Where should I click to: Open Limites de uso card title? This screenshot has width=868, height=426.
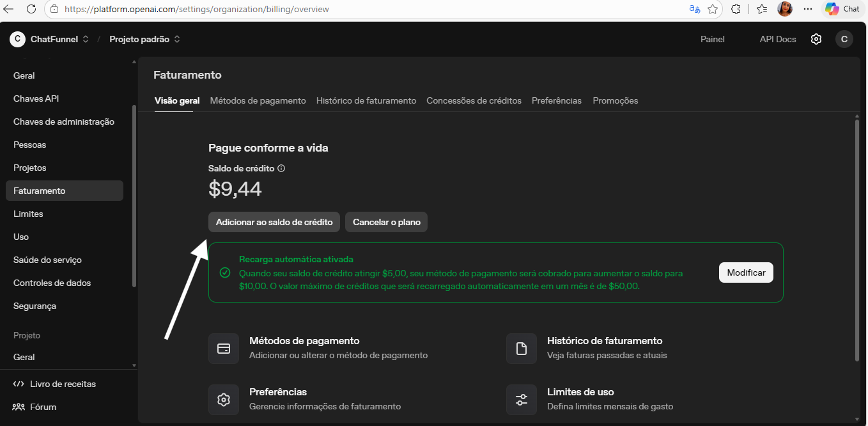coord(580,392)
